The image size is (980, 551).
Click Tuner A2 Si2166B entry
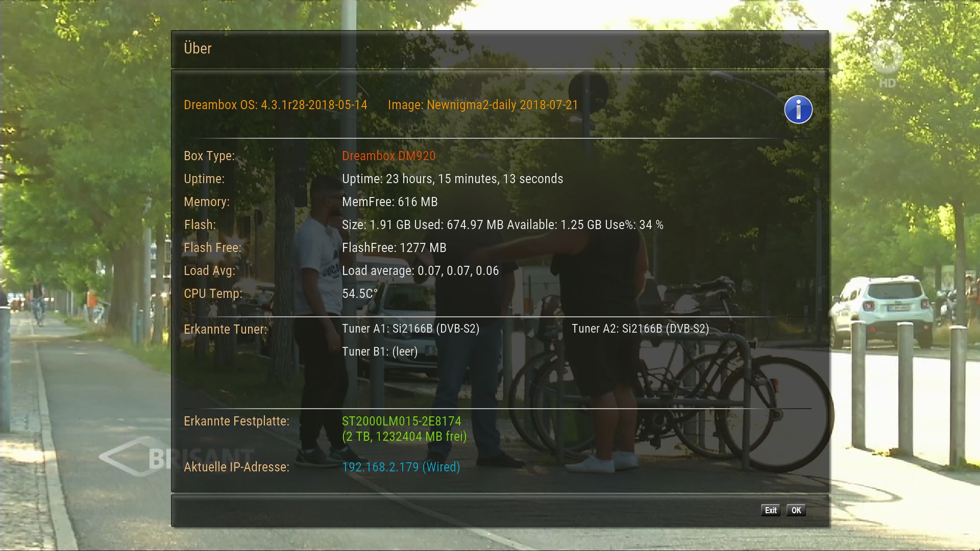[640, 329]
